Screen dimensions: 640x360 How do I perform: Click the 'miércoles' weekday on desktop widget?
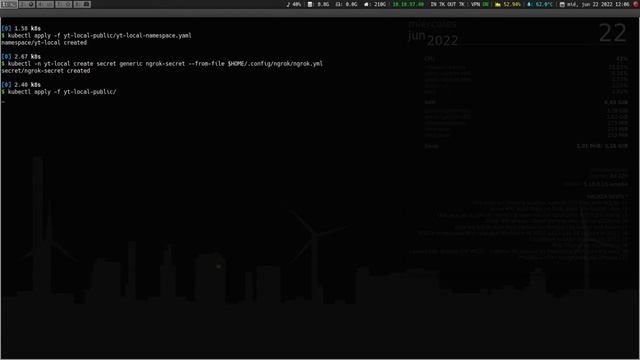click(432, 24)
